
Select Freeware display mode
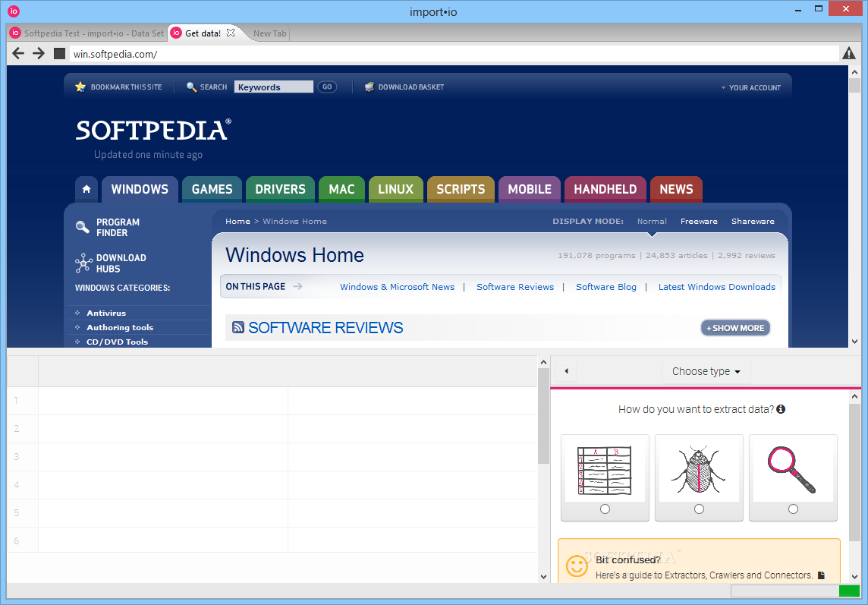point(699,221)
